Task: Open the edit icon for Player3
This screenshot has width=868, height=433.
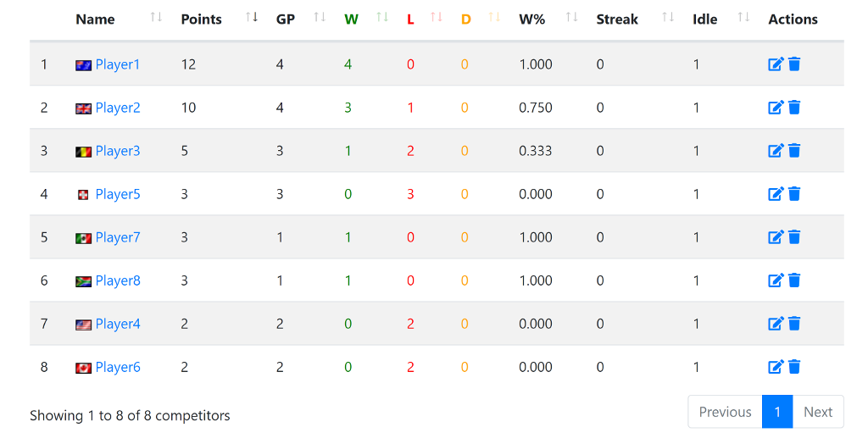Action: click(776, 151)
